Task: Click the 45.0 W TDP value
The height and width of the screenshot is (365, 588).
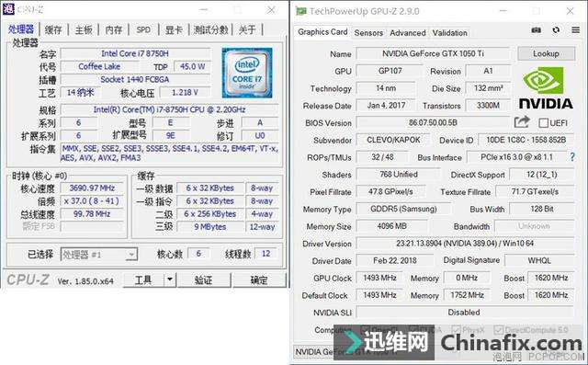Action: click(192, 66)
